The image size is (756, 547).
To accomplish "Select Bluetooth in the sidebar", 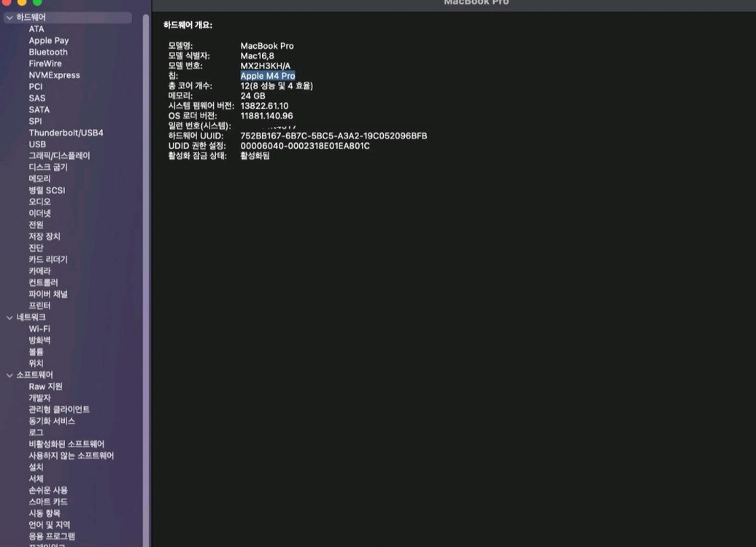I will click(48, 53).
